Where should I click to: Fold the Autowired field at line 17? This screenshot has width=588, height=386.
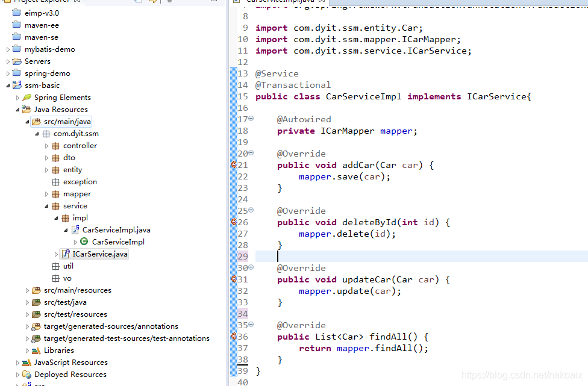(251, 119)
